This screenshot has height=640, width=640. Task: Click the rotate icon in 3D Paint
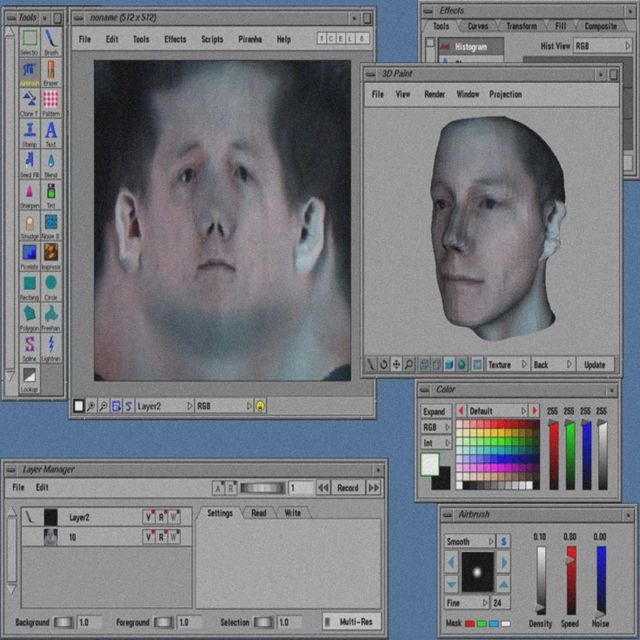(383, 364)
